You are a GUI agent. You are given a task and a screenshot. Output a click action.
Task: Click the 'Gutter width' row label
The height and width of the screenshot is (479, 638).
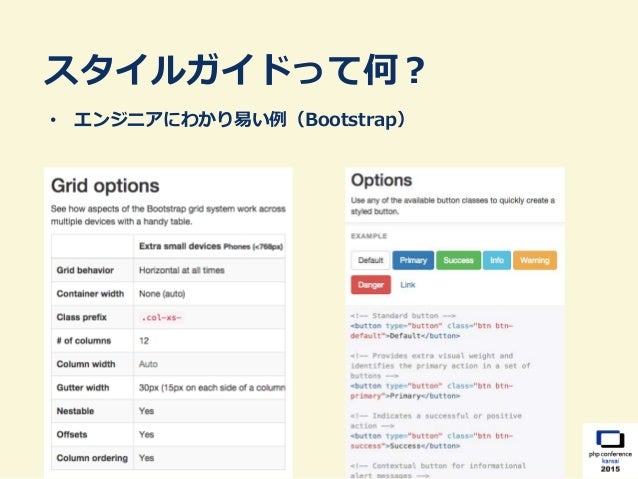click(x=83, y=388)
